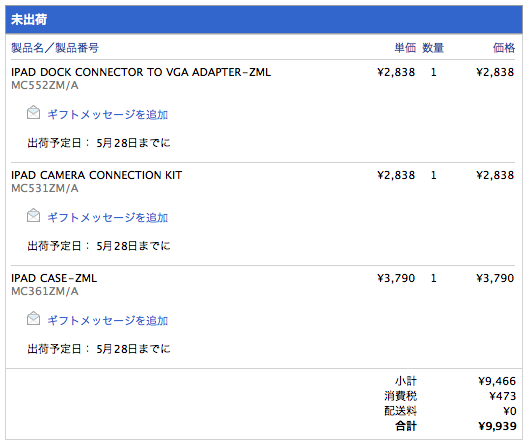This screenshot has height=445, width=528.
Task: Select the IPAD CASE-ZML product name
Action: click(x=54, y=278)
